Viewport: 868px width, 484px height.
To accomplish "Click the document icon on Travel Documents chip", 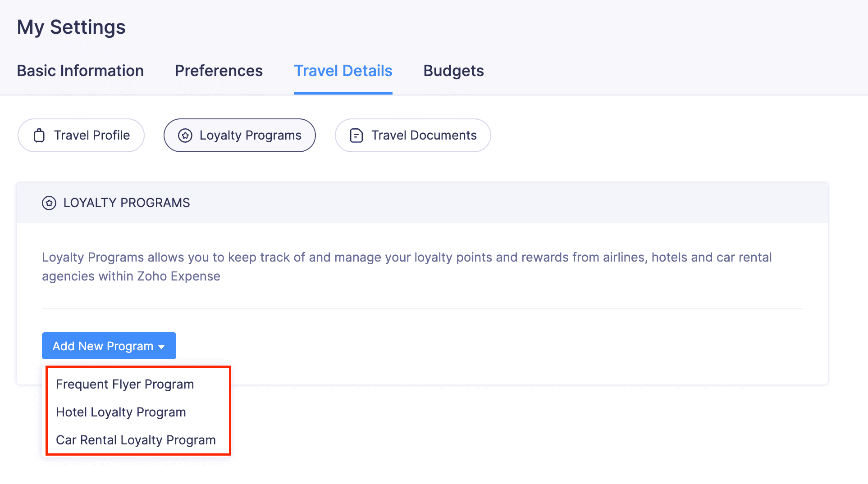I will (356, 135).
